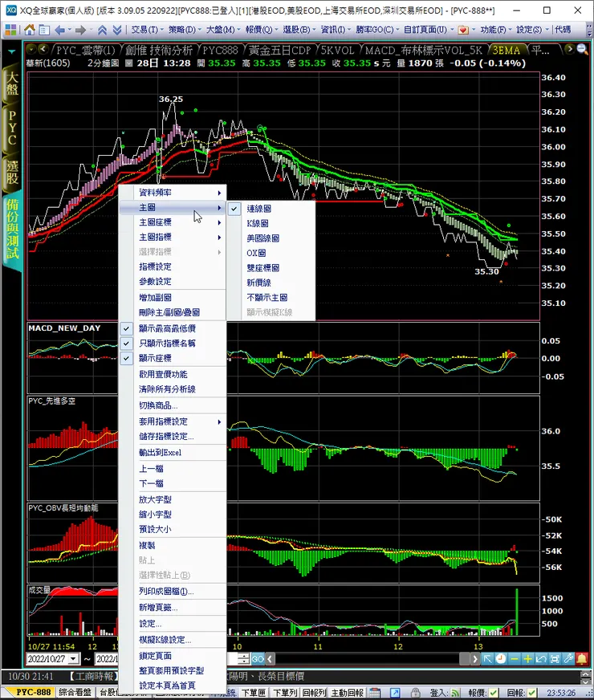Expand the 資料頻率 submenu
594x700 pixels.
[x=173, y=193]
